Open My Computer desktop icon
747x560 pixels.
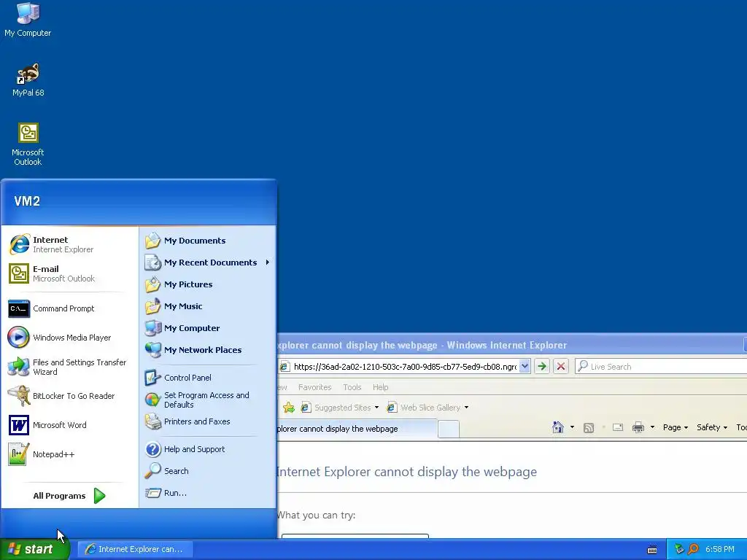pos(28,20)
